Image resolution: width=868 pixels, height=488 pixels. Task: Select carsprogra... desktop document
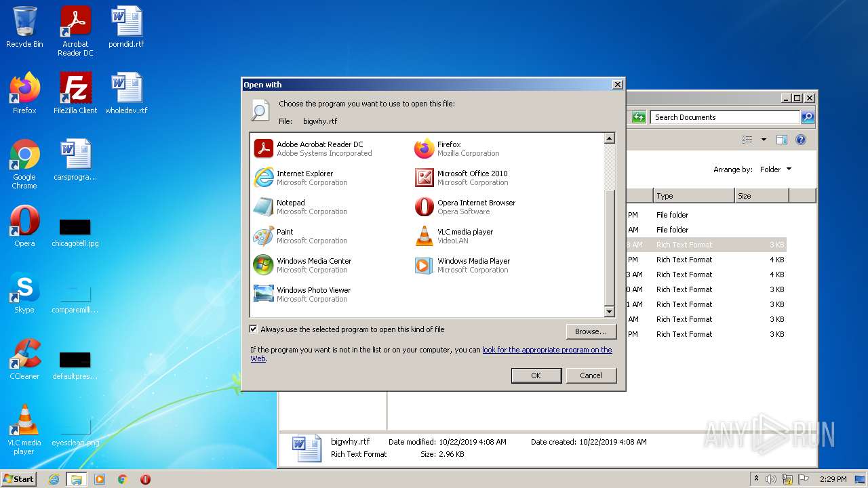coord(75,160)
